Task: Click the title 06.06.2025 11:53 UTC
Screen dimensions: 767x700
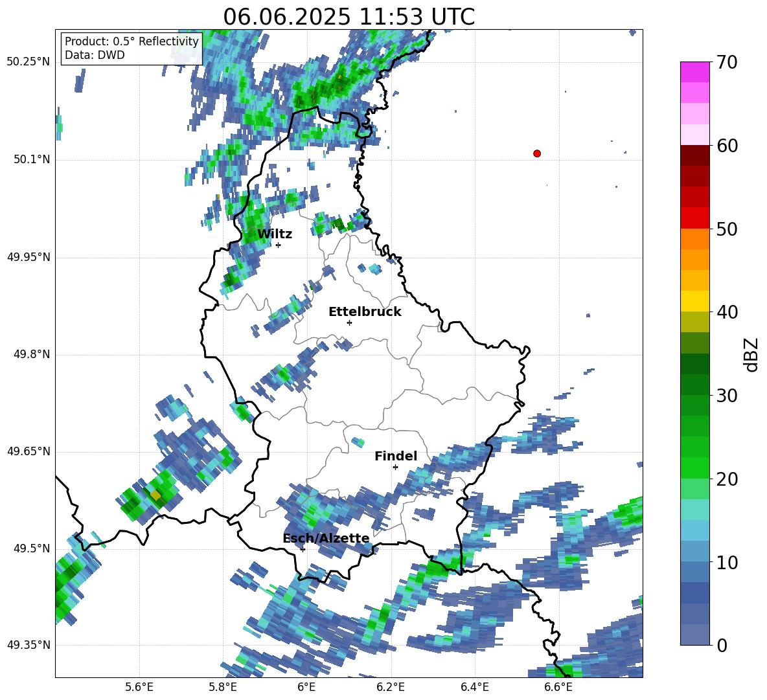Action: tap(349, 17)
